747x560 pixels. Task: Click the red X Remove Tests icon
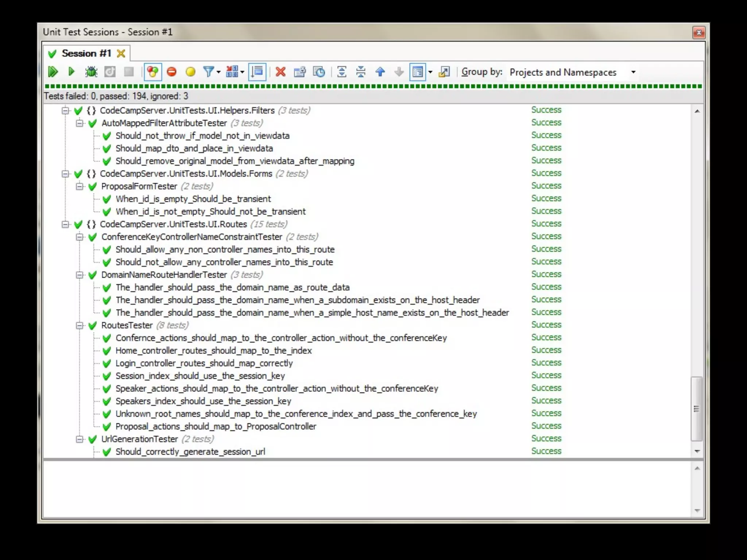(280, 72)
